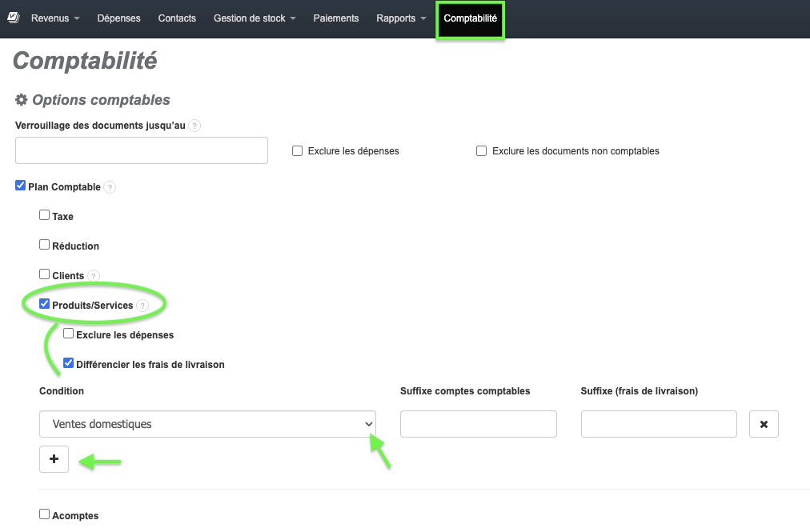Screen dimensions: 810x532
Task: Toggle Exclure les documents non comptables
Action: [x=481, y=150]
